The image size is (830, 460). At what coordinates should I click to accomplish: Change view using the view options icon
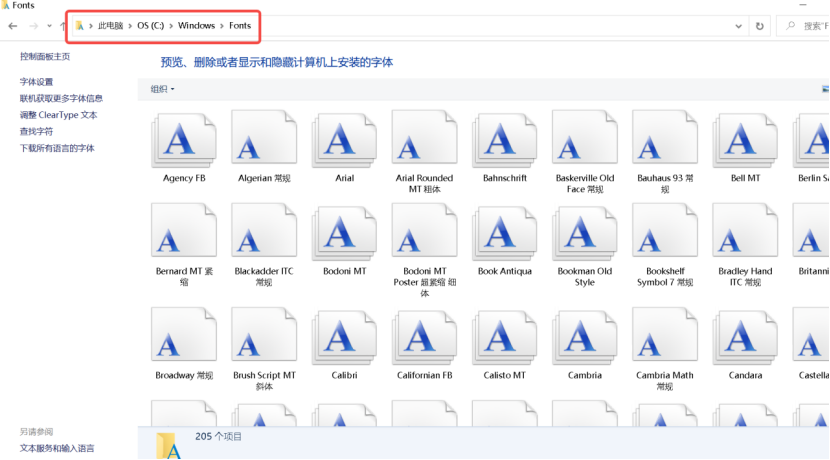click(825, 89)
